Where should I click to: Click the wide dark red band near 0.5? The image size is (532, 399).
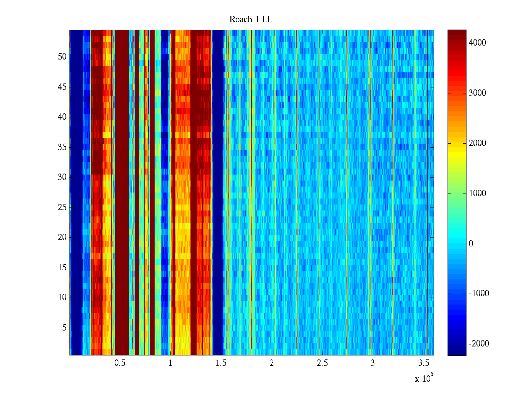122,193
